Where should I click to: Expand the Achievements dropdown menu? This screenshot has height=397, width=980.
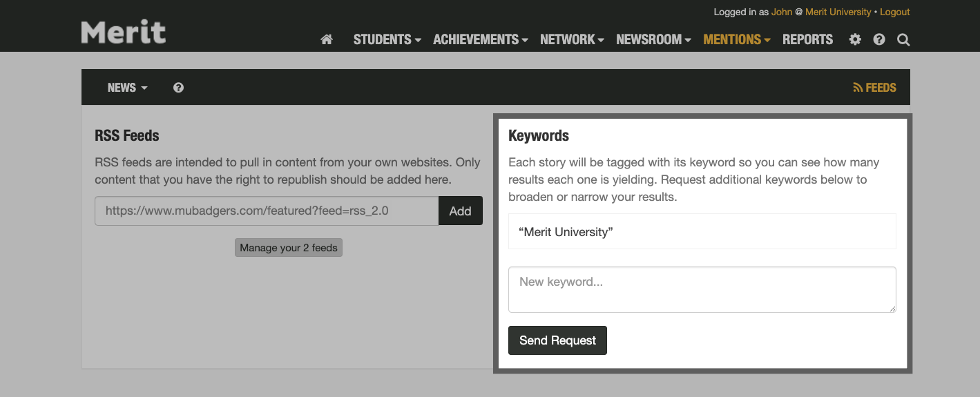point(480,39)
